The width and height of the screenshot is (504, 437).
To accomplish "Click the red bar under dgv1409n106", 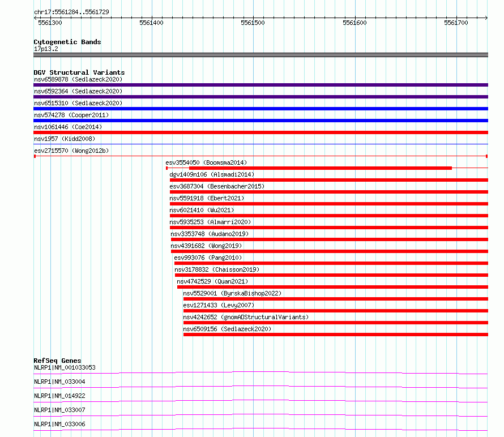I will [329, 180].
